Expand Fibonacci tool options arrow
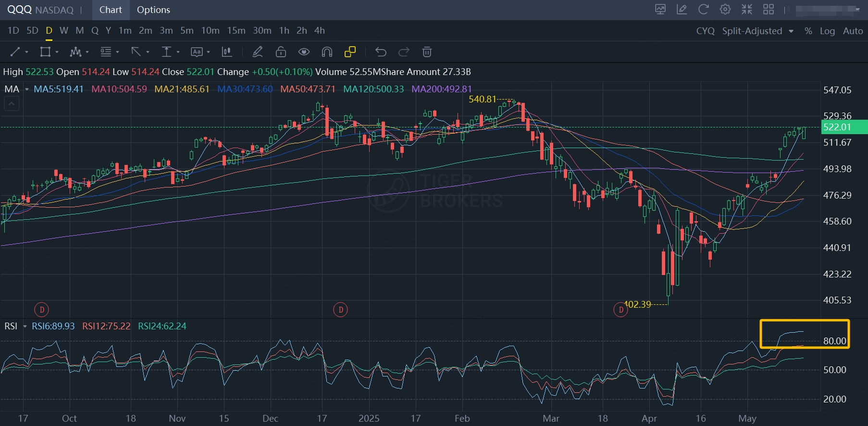868x426 pixels. tap(117, 52)
